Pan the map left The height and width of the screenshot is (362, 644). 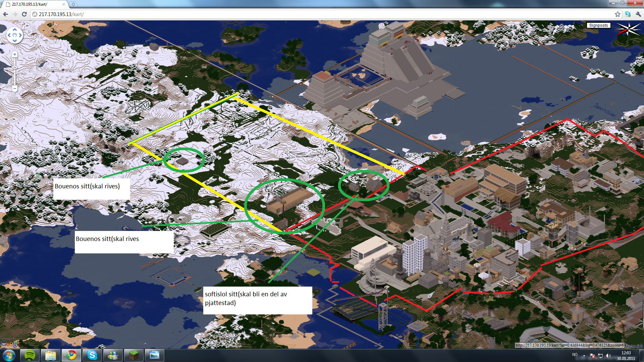9,35
